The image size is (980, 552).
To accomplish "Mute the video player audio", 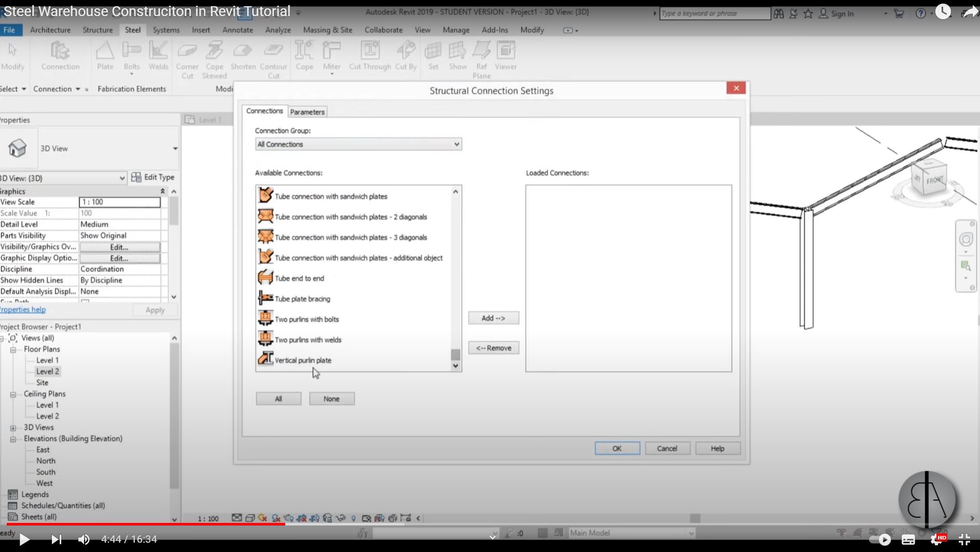I will pyautogui.click(x=84, y=539).
